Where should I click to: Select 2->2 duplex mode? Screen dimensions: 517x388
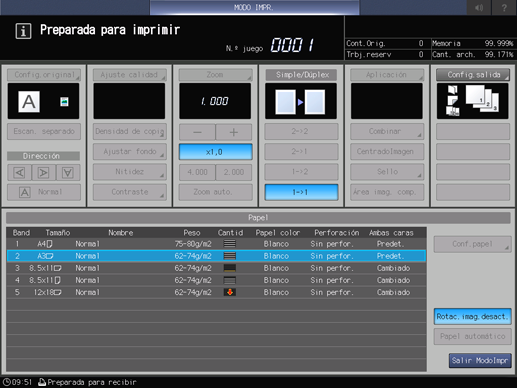(301, 132)
